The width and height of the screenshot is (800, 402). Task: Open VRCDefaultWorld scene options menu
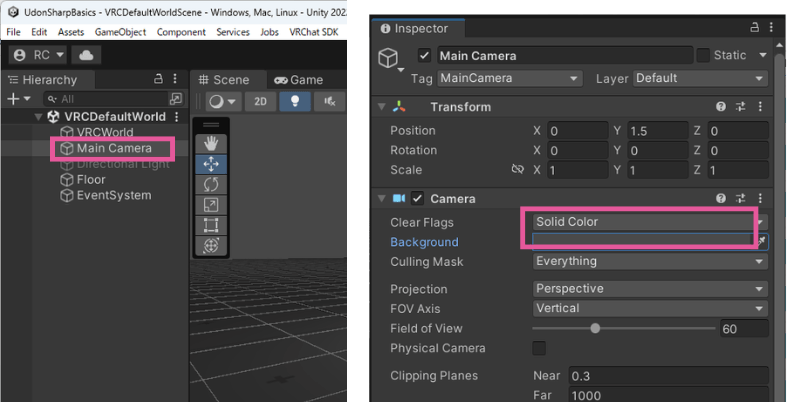177,117
